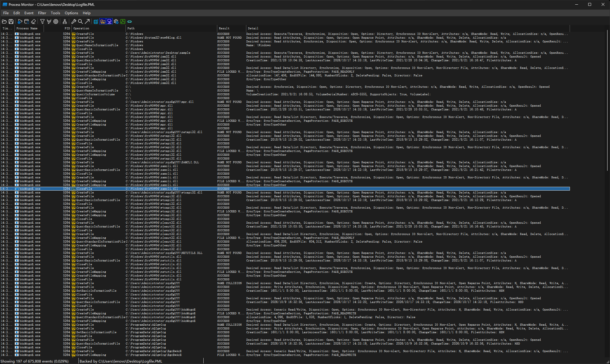
Task: Select the wow64log.dll NAME NOT FOUND row
Action: (x=285, y=38)
